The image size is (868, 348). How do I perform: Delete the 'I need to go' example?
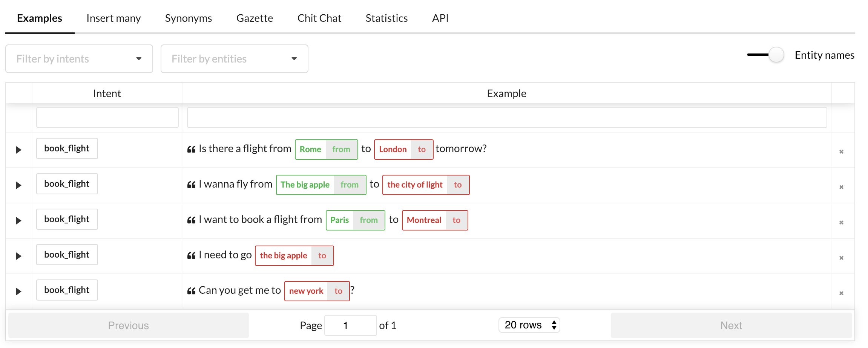click(x=841, y=258)
